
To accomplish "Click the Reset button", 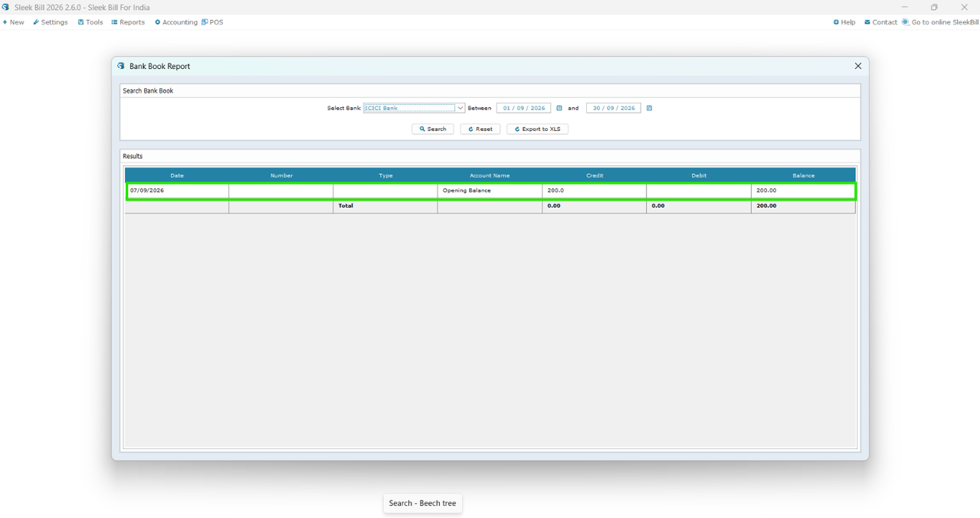I will 480,129.
